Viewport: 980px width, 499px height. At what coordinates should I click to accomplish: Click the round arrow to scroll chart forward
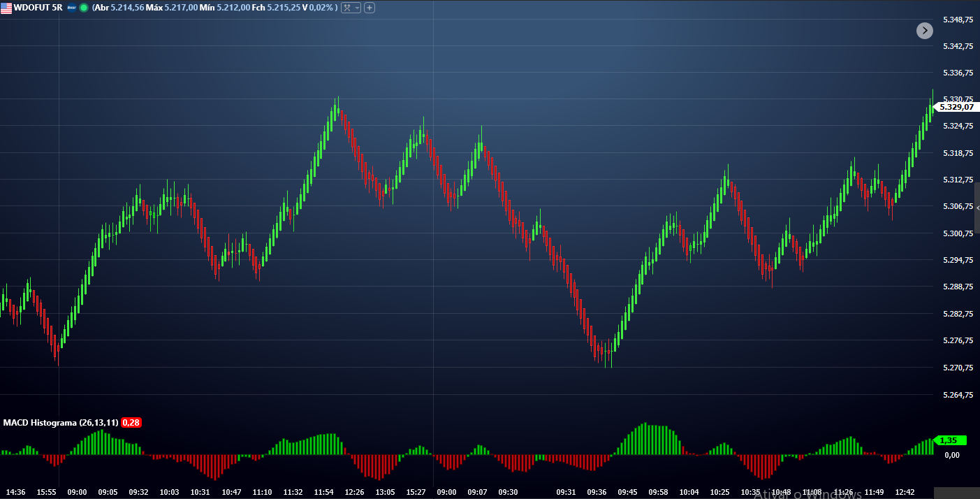point(925,30)
